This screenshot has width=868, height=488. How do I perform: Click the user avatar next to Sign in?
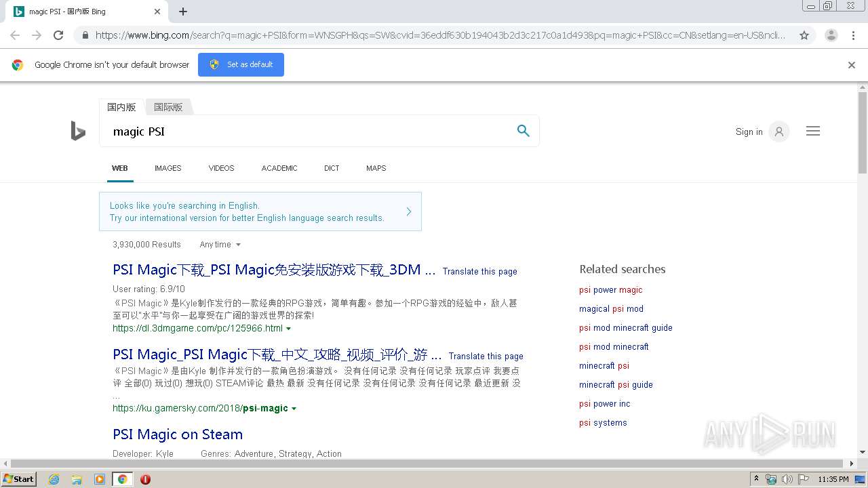click(x=779, y=131)
